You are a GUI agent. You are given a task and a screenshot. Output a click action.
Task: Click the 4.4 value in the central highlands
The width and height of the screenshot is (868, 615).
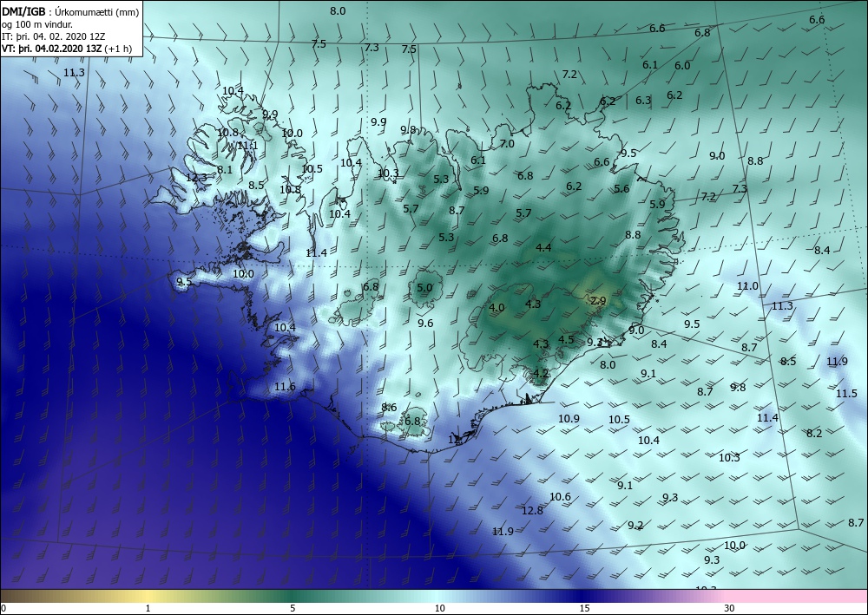pyautogui.click(x=544, y=248)
